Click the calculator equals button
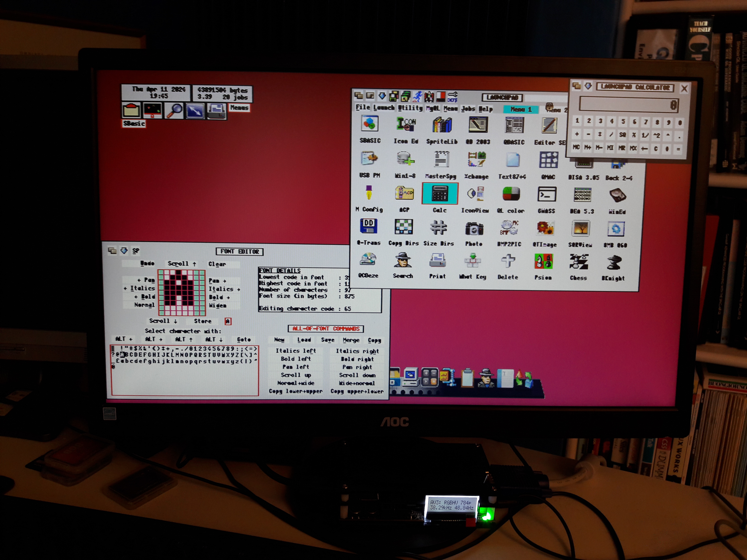The width and height of the screenshot is (747, 560). 678,149
